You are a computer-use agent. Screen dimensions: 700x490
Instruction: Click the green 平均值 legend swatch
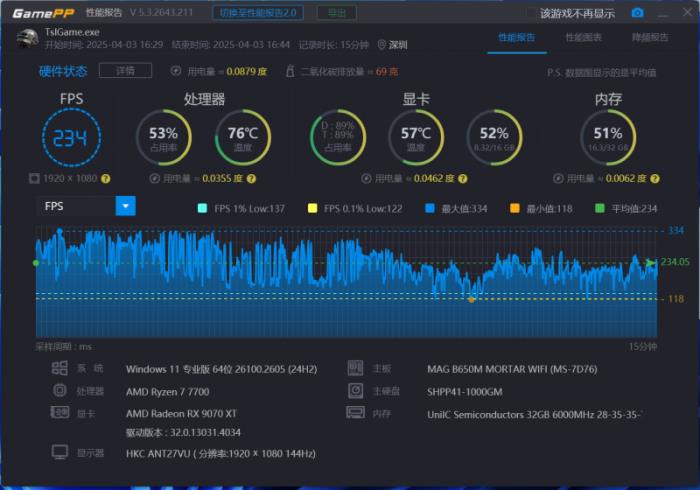click(600, 208)
